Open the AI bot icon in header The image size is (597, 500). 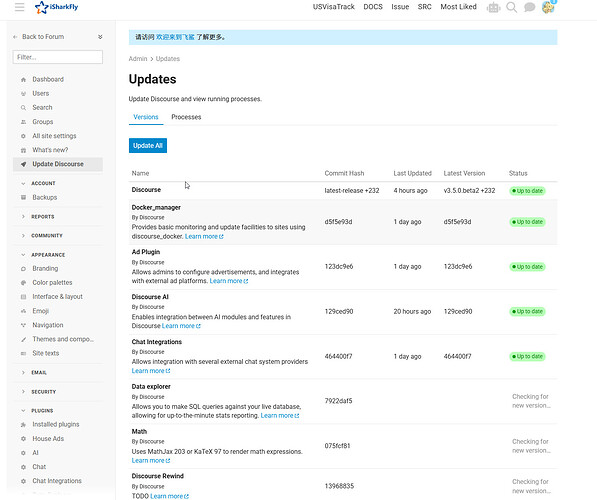pyautogui.click(x=493, y=7)
